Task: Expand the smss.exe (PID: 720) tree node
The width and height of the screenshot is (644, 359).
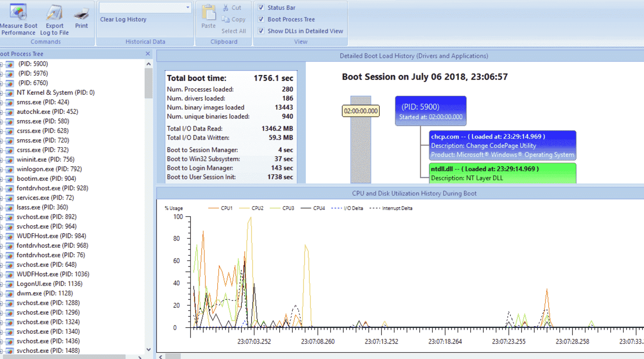Action: tap(1, 141)
